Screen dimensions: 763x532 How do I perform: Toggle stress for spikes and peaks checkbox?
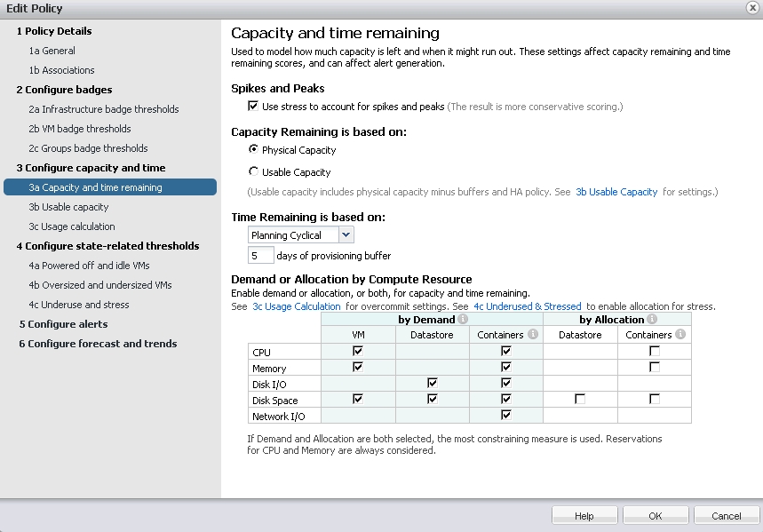[x=253, y=106]
